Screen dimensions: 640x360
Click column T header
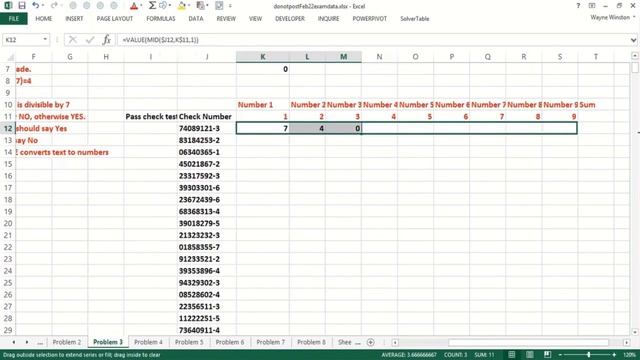tap(596, 57)
